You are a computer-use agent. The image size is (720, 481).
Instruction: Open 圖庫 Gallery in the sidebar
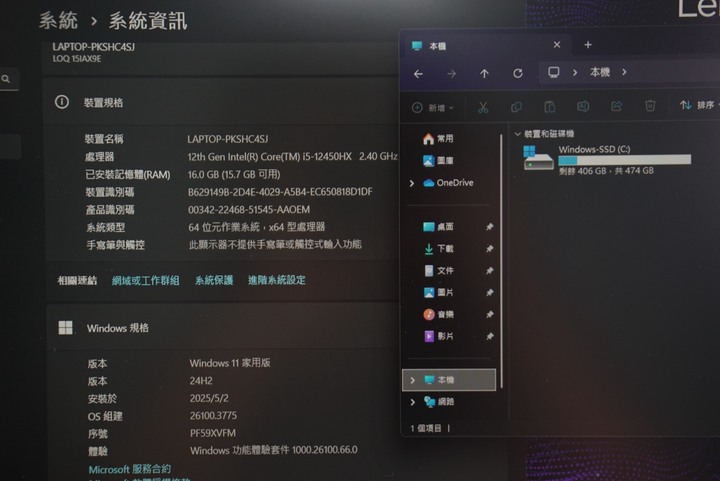[438, 160]
